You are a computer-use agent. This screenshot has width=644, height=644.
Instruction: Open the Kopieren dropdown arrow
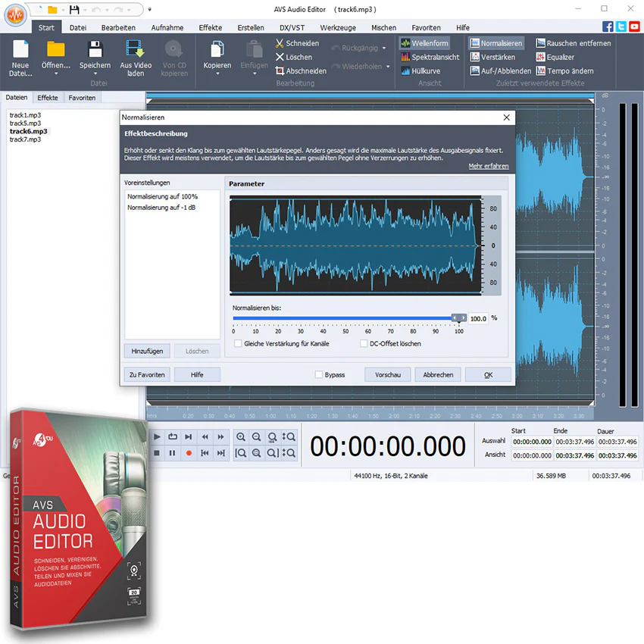217,74
